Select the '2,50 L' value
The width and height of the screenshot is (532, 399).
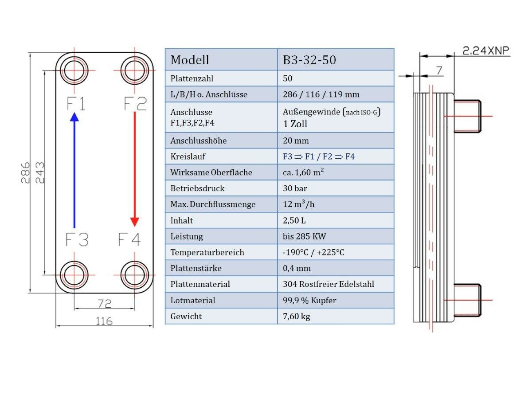(x=294, y=220)
